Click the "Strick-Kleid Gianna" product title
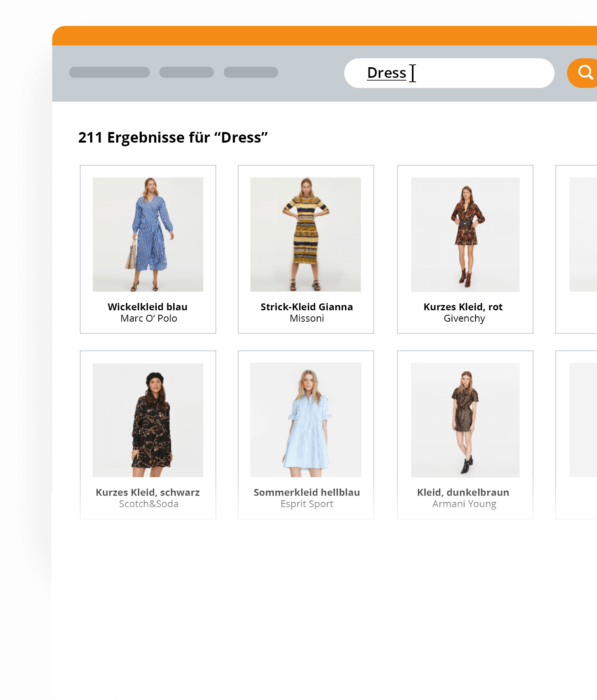Image resolution: width=597 pixels, height=700 pixels. tap(307, 307)
